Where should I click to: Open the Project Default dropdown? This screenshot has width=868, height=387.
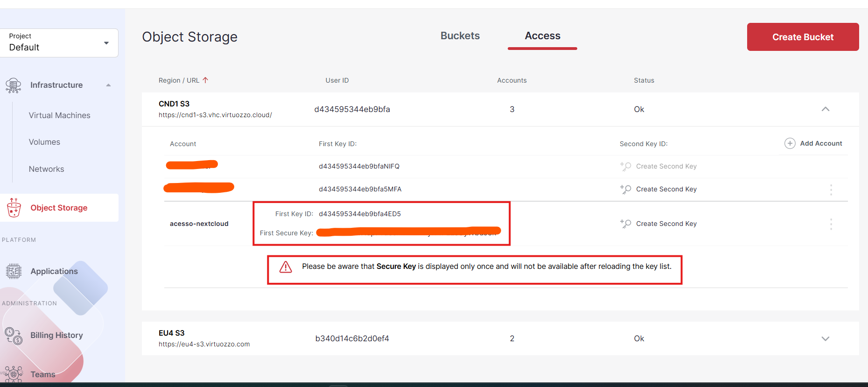pyautogui.click(x=59, y=43)
